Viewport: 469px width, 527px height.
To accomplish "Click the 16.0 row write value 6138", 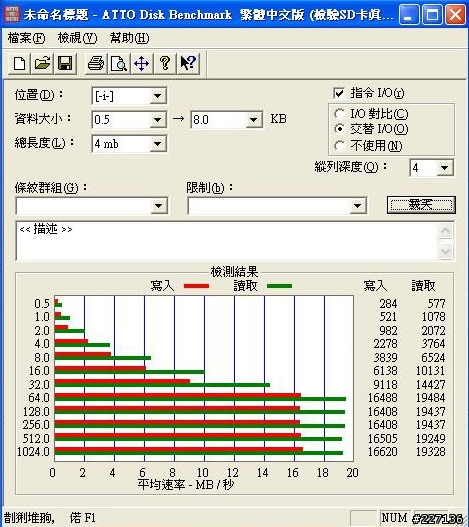I will coord(386,371).
